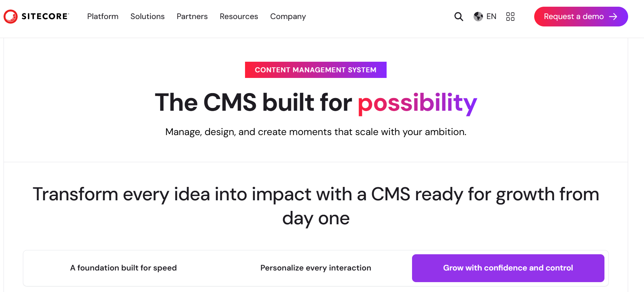Open the search magnifier icon
Screen dimensions: 644x292
(x=459, y=17)
